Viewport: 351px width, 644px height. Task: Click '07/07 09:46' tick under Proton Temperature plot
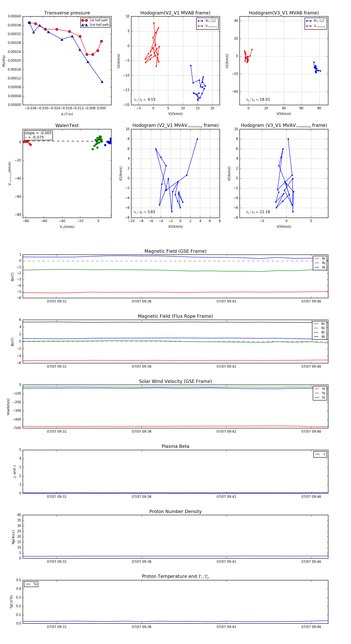[311, 627]
